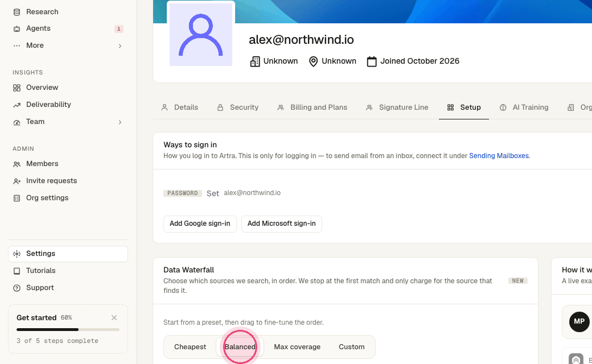
Task: Open the Tutorials book icon
Action: (17, 271)
